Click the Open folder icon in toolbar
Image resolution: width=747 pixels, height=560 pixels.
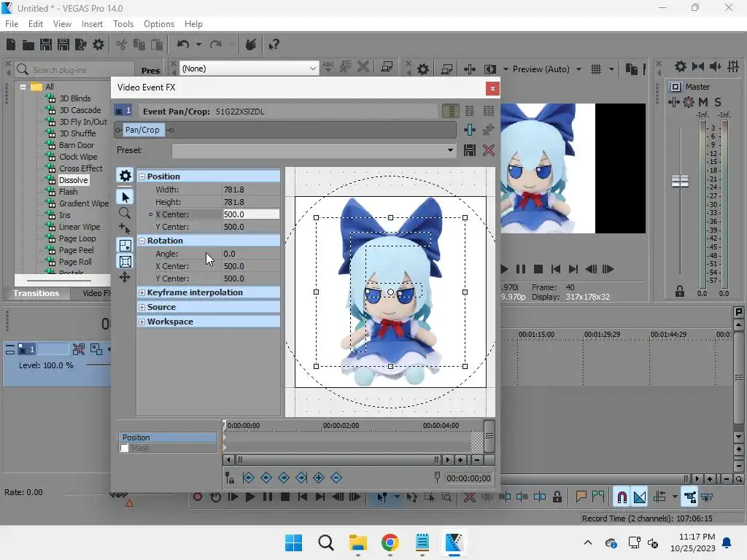pyautogui.click(x=28, y=44)
